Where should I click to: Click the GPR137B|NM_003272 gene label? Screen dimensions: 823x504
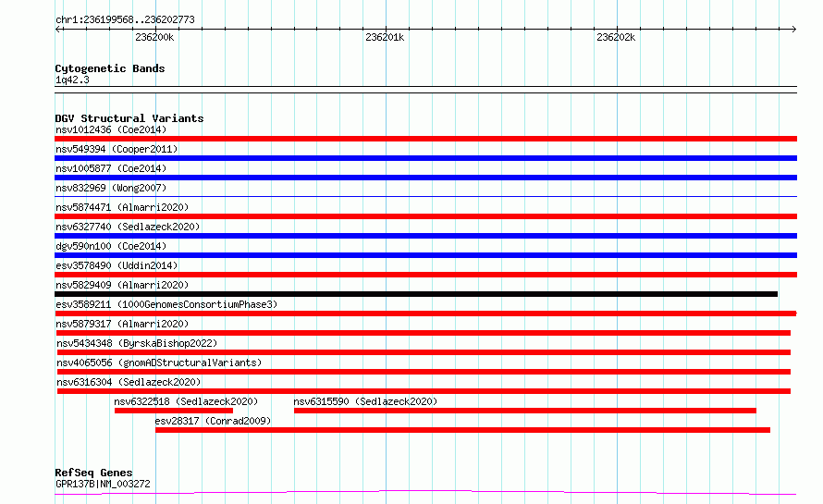103,484
